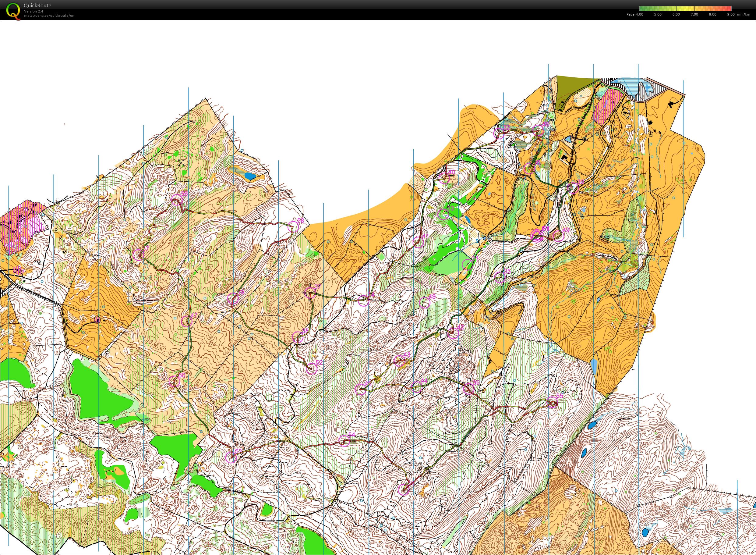Select control circle 33 on the map
Viewport: 756px width, 555px height.
point(444,214)
